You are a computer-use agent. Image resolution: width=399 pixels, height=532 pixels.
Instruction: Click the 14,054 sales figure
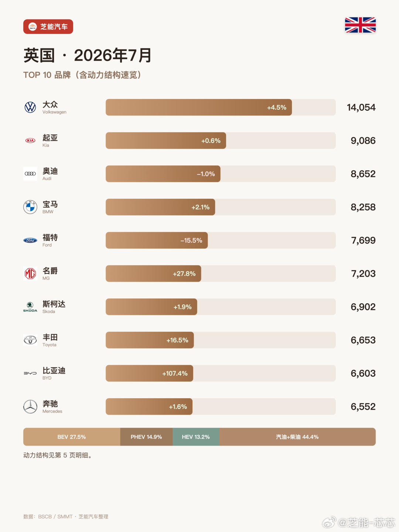(x=361, y=108)
